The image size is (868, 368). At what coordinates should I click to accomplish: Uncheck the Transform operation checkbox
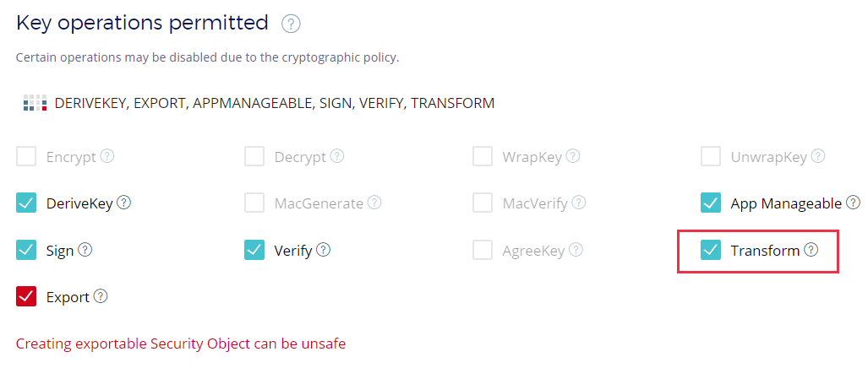tap(711, 250)
